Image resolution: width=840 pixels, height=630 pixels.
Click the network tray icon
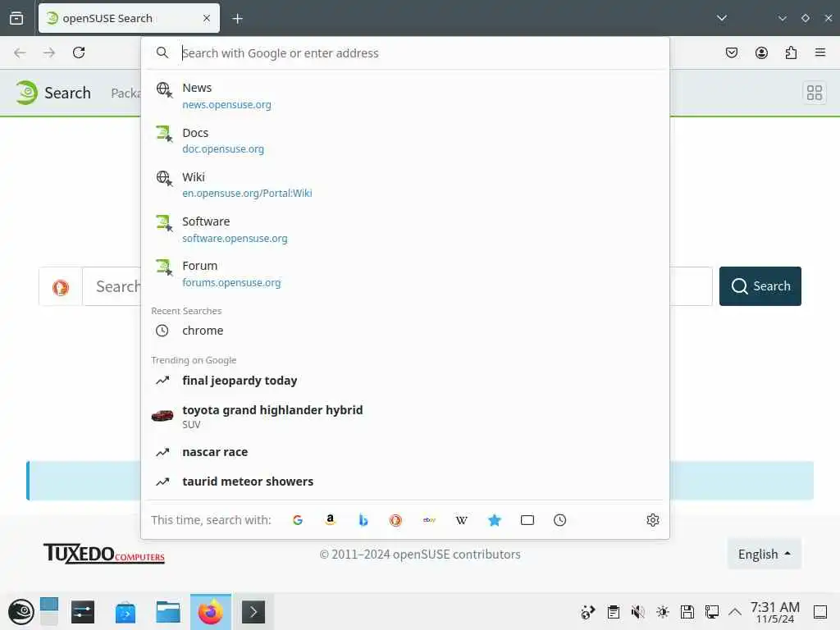[x=712, y=612]
